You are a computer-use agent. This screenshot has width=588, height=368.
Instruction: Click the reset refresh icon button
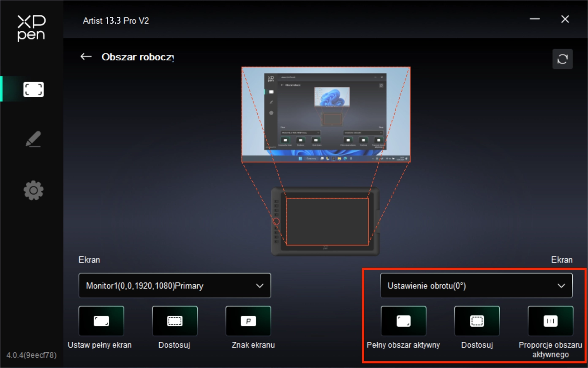(562, 59)
